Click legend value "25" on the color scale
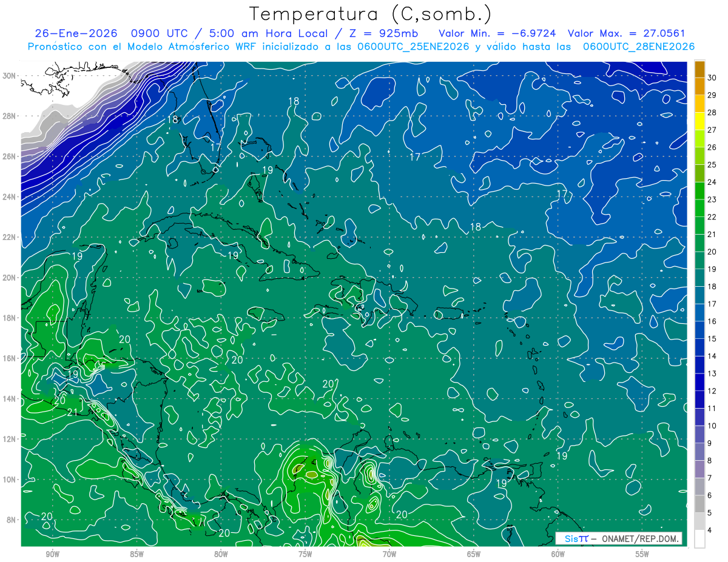Viewport: 728px width, 562px height. click(x=712, y=165)
